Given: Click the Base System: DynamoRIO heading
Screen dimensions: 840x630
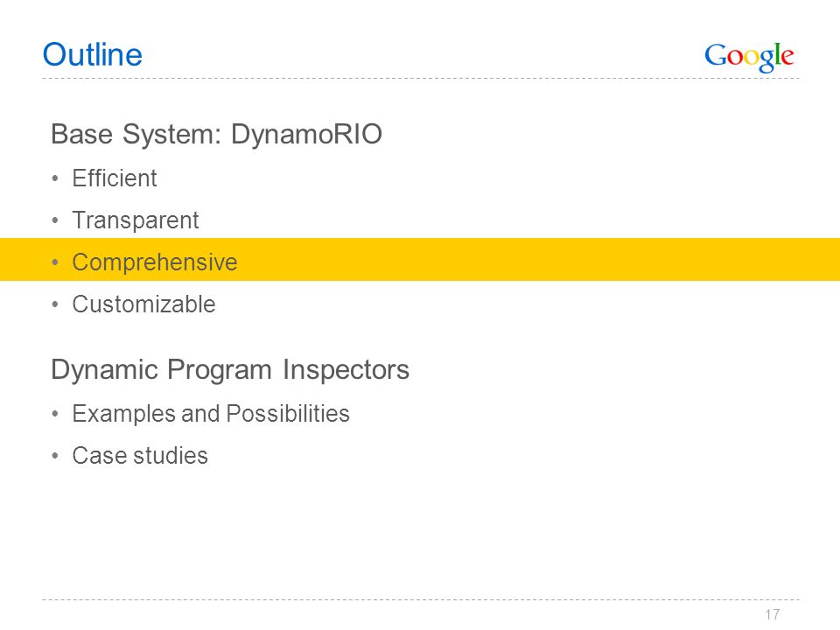Looking at the screenshot, I should click(216, 134).
